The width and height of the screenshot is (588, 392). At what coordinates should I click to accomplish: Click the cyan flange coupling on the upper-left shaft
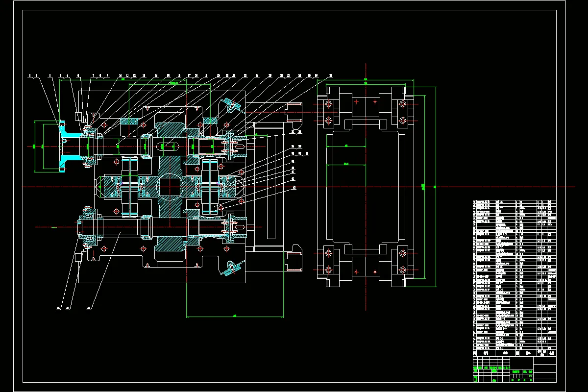[x=70, y=146]
